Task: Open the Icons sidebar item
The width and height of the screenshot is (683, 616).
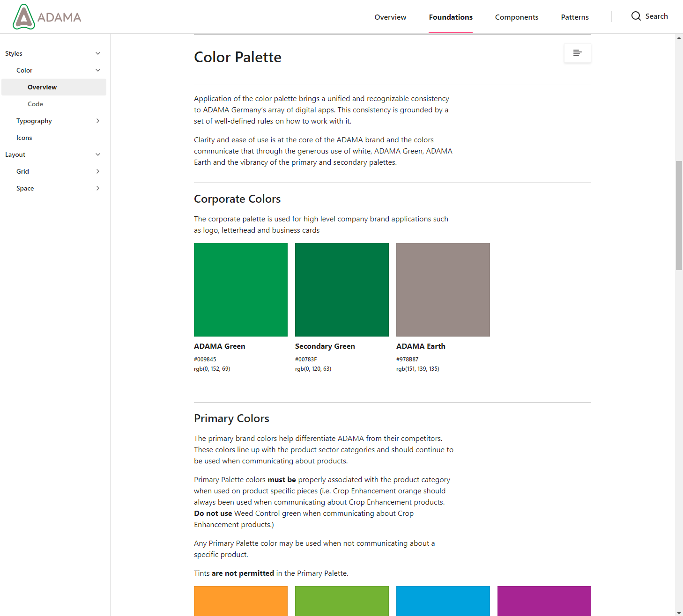Action: pos(24,138)
